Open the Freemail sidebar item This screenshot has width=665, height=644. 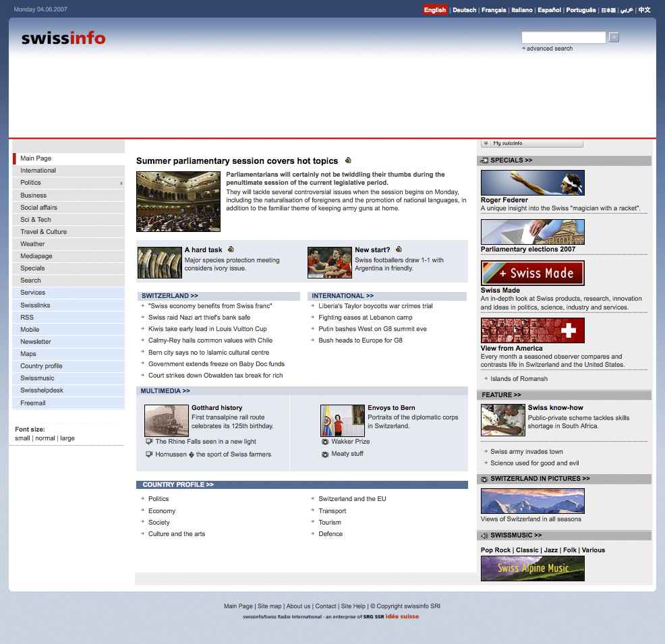(69, 403)
